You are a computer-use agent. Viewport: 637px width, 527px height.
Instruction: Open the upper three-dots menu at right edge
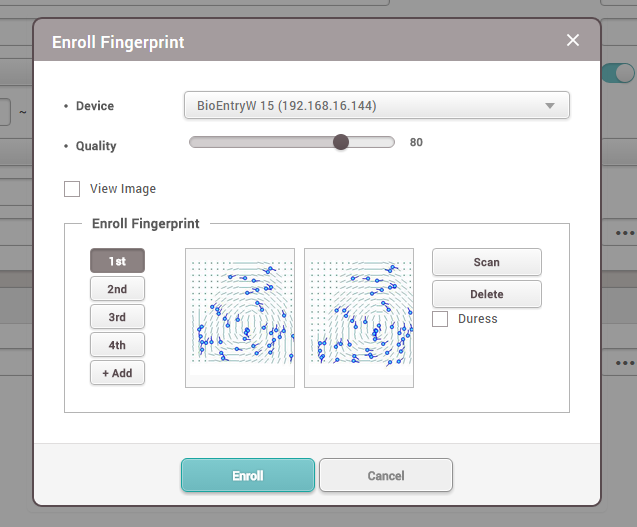[x=625, y=233]
